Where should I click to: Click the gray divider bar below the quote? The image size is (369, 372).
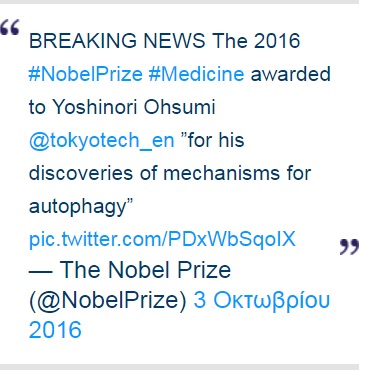(179, 367)
